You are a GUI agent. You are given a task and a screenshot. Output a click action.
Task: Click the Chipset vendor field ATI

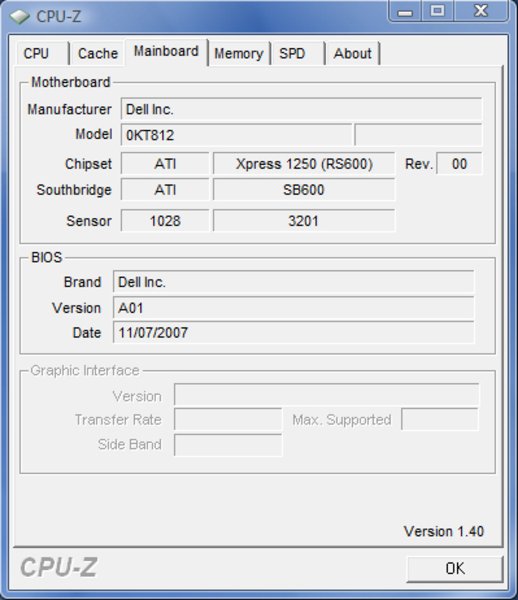click(x=165, y=164)
